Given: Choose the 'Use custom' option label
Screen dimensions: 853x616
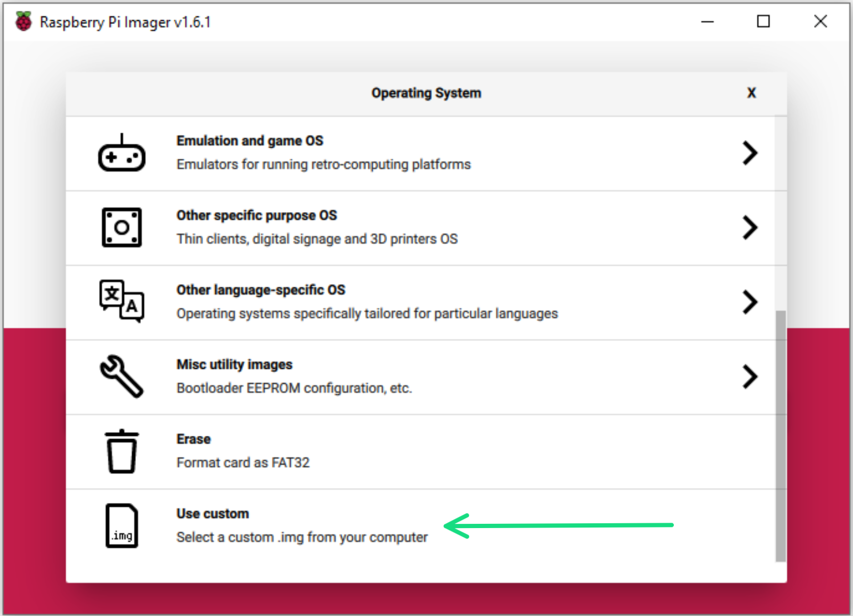Looking at the screenshot, I should (x=213, y=514).
